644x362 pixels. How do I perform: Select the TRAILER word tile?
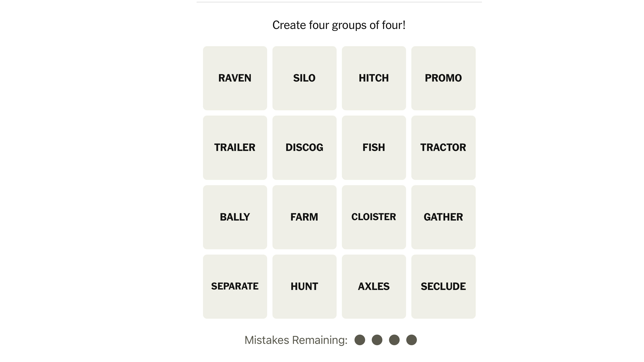point(235,148)
